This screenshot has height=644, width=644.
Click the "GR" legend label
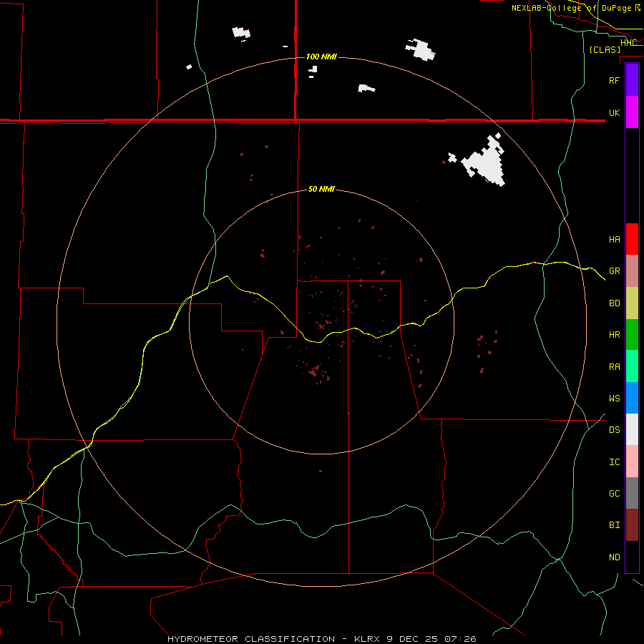(614, 271)
